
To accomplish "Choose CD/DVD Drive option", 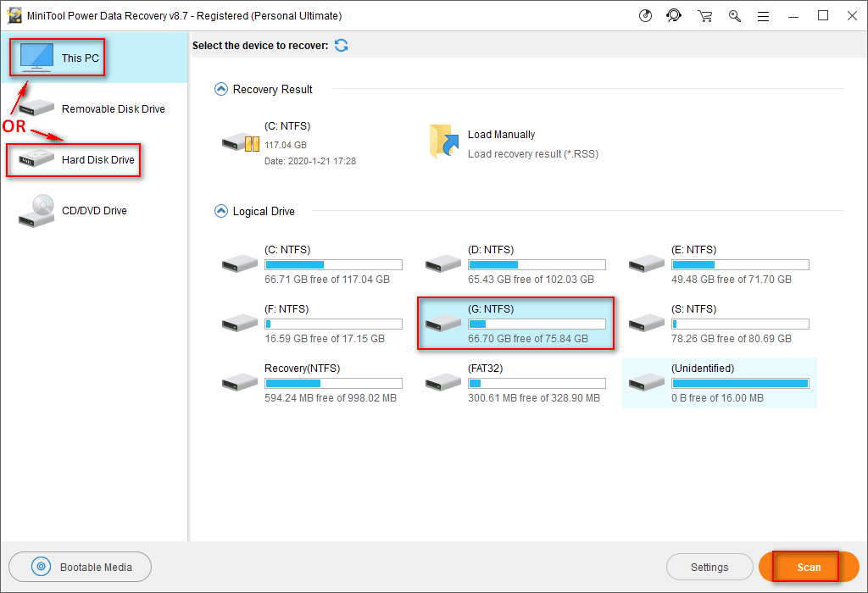I will click(x=93, y=211).
